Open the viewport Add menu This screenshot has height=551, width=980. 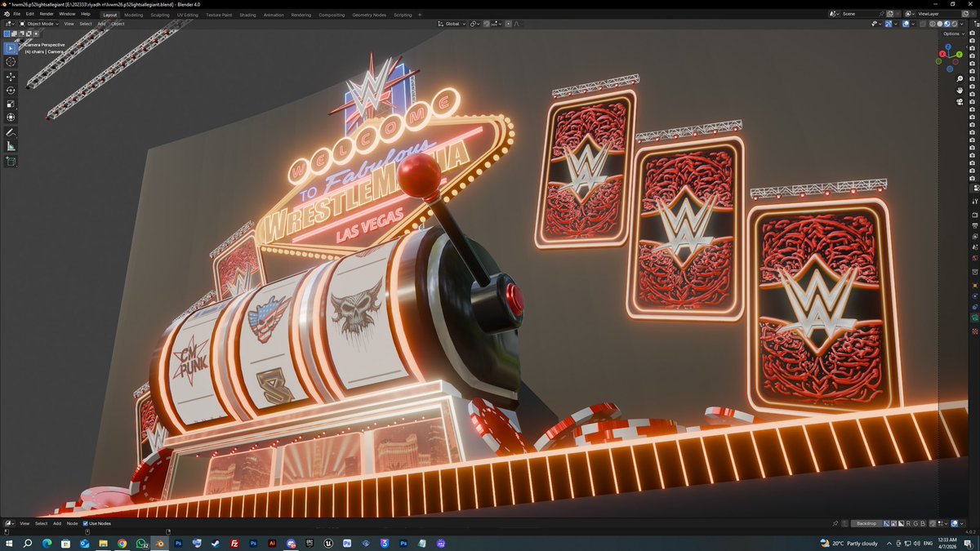(102, 24)
